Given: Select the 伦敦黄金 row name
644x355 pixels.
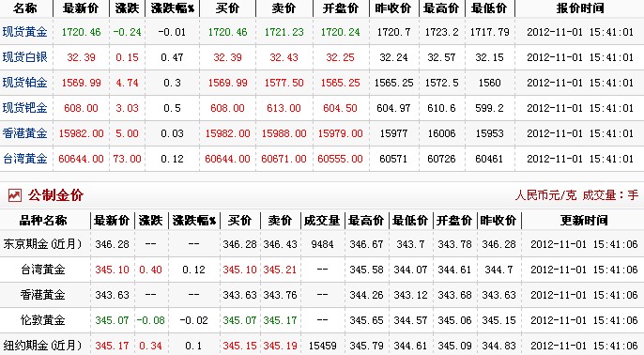Looking at the screenshot, I should (43, 320).
